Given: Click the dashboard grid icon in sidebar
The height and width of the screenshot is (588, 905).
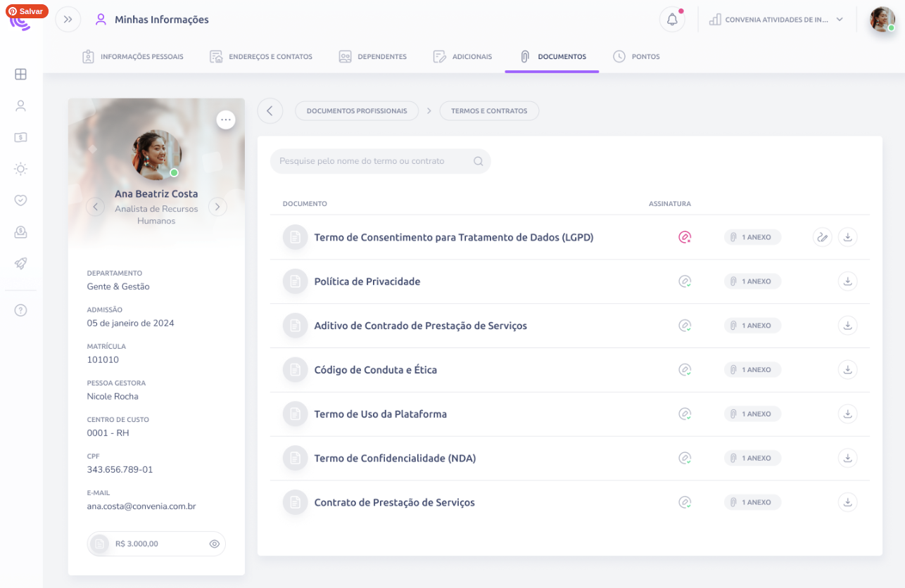Looking at the screenshot, I should point(20,75).
